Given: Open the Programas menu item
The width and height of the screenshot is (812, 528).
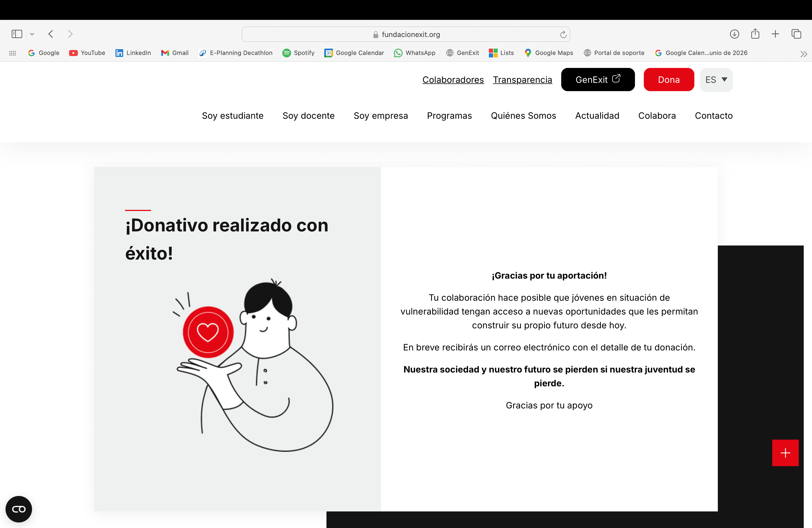Looking at the screenshot, I should pos(449,116).
